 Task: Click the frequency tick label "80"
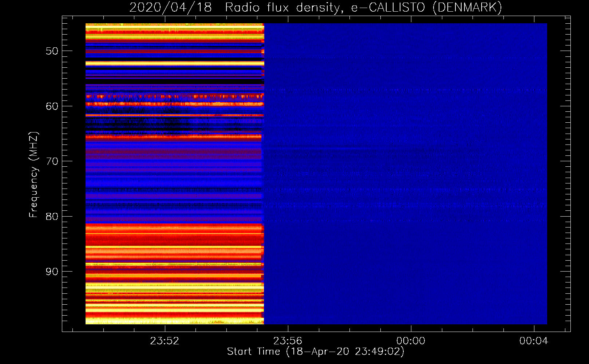52,217
